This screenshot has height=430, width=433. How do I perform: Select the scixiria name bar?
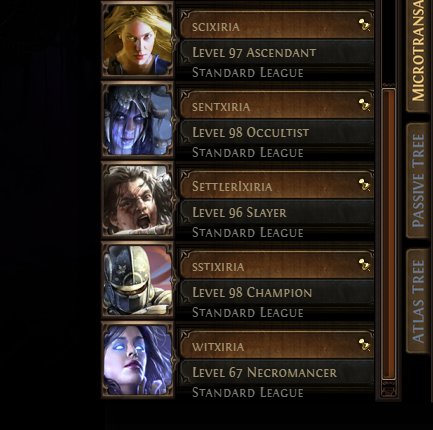[277, 25]
